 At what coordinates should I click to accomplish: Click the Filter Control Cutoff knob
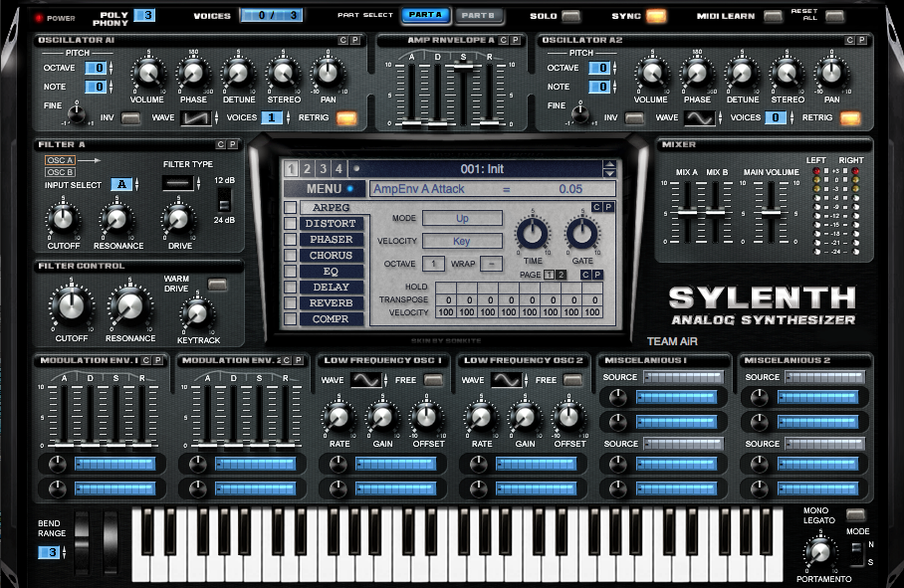click(71, 305)
